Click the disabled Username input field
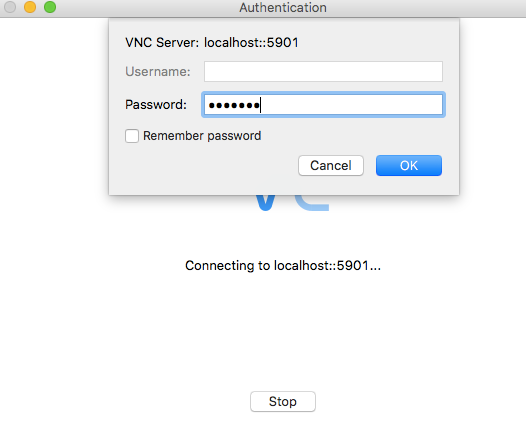 [323, 71]
